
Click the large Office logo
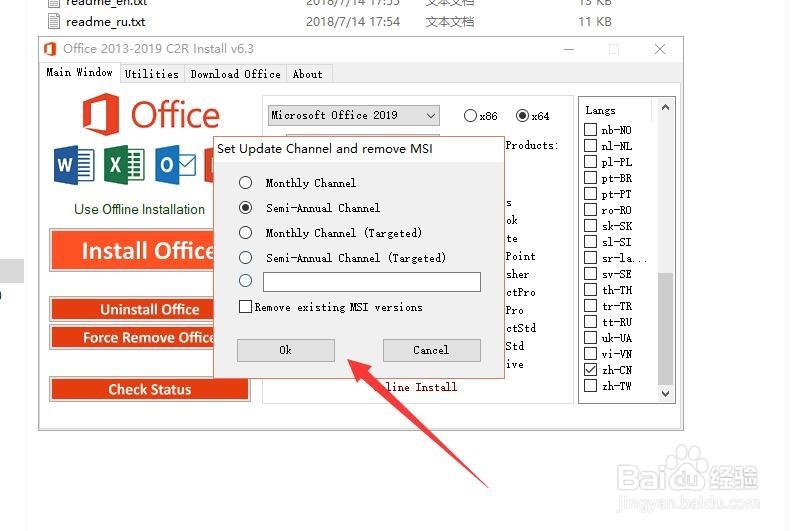point(151,114)
